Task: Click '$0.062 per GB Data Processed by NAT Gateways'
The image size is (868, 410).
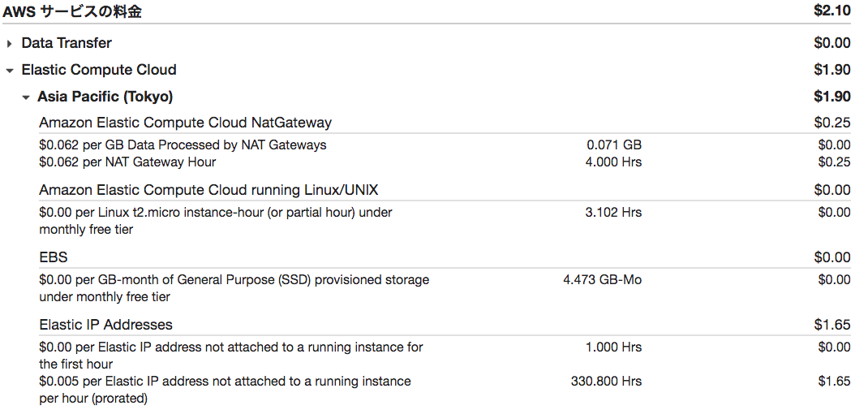Action: coord(183,145)
